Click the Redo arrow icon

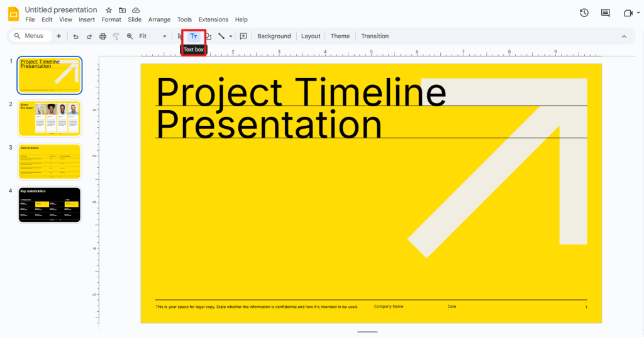(x=89, y=36)
